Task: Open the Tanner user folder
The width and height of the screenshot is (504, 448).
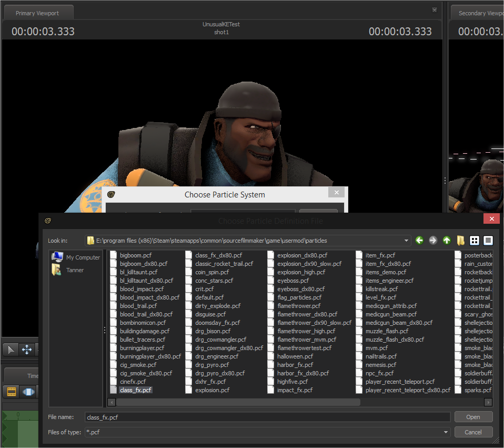Action: click(68, 270)
